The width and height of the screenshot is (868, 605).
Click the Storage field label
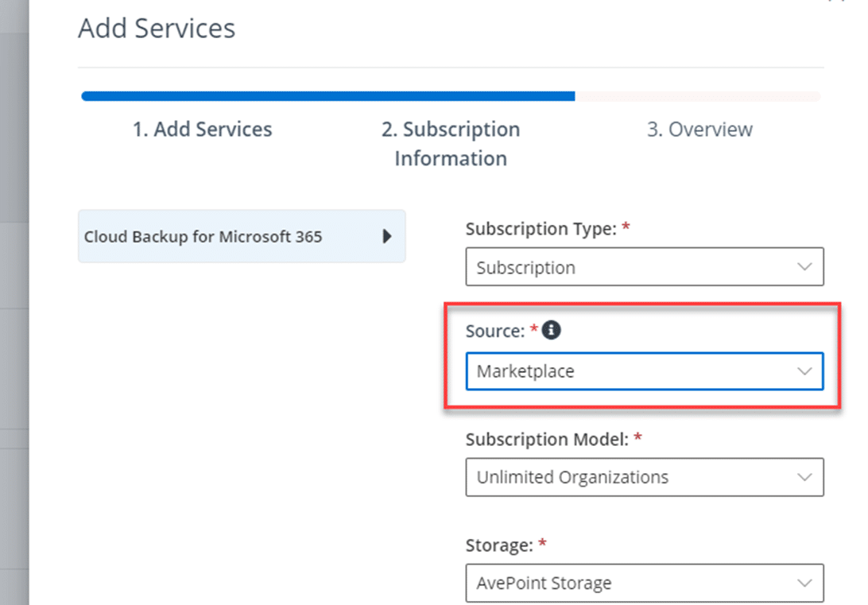(500, 545)
